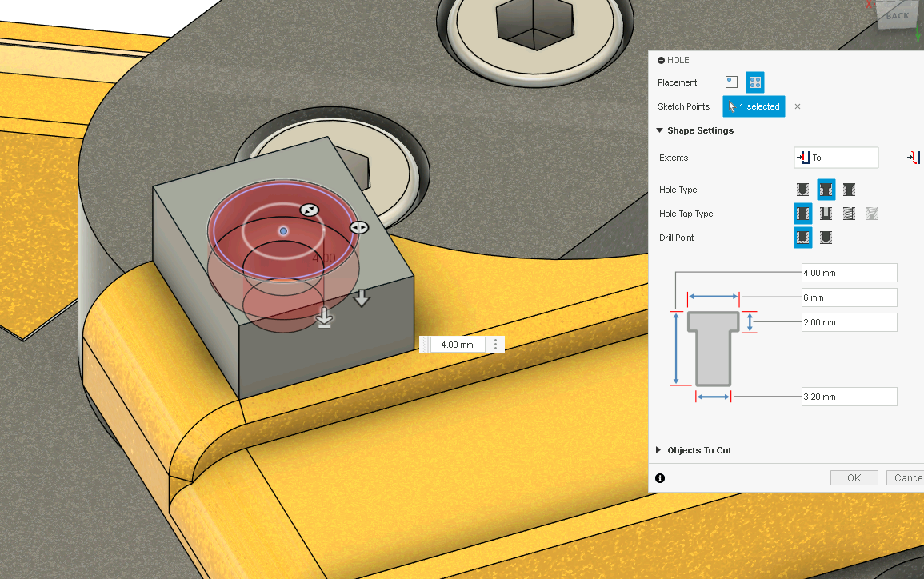Open the Extents dropdown
Image resolution: width=924 pixels, height=579 pixels.
coord(836,158)
